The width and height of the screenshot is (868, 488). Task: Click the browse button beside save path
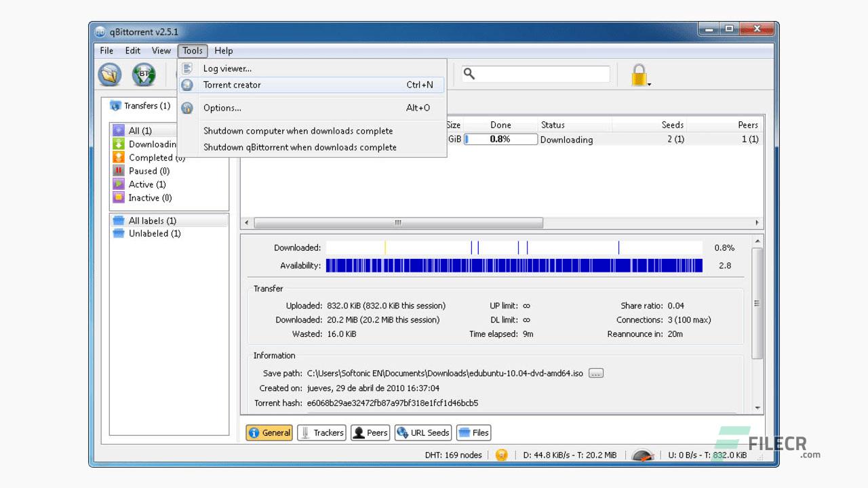point(595,373)
